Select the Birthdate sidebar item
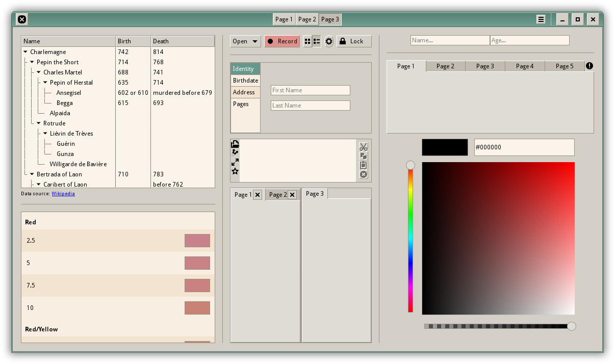 pyautogui.click(x=245, y=81)
